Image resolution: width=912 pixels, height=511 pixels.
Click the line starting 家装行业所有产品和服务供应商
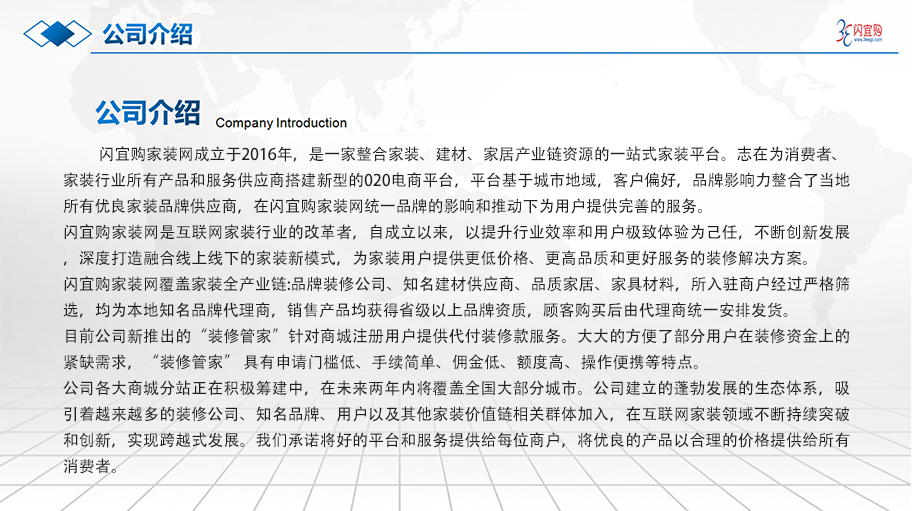pos(457,181)
